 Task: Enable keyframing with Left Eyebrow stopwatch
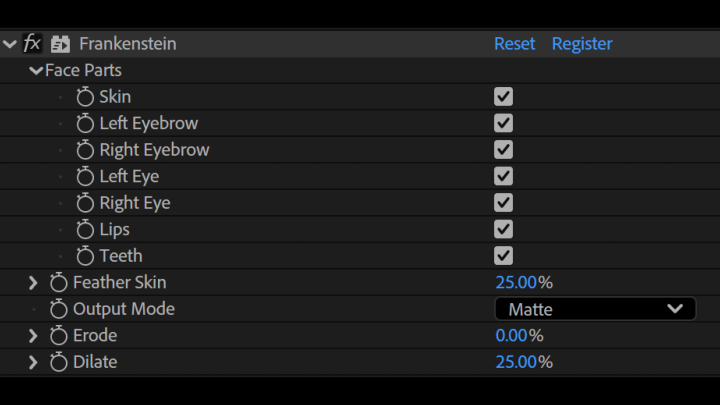click(x=85, y=124)
